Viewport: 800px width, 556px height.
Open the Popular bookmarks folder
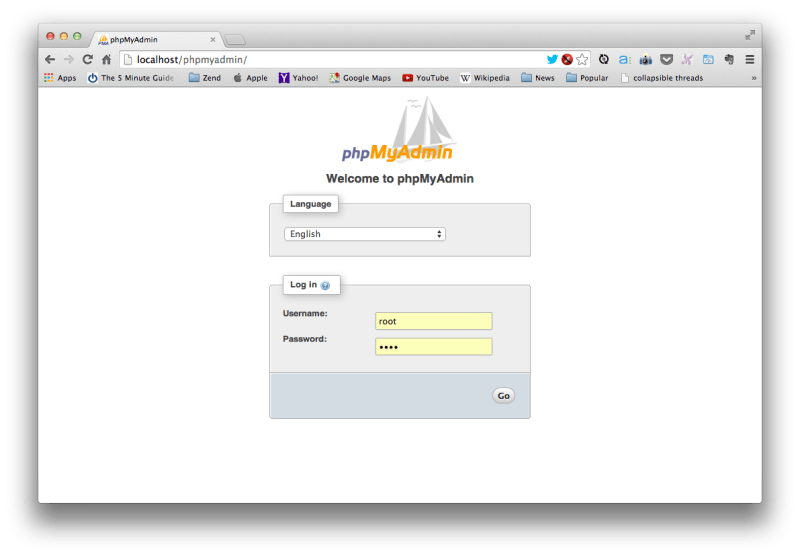coord(587,78)
